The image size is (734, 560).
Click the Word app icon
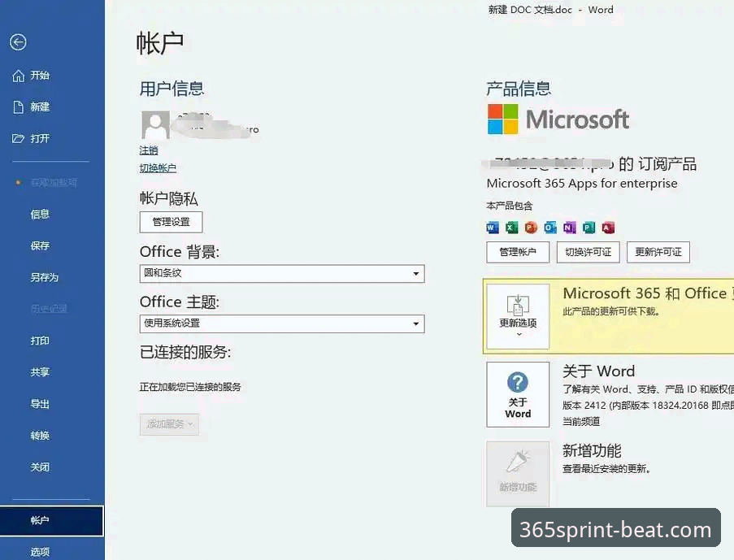pos(493,228)
